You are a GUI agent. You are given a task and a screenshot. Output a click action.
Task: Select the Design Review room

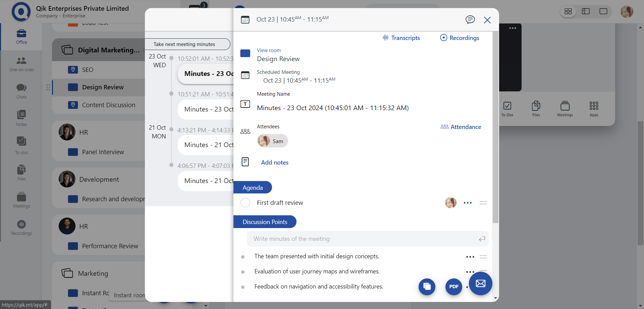pyautogui.click(x=99, y=87)
